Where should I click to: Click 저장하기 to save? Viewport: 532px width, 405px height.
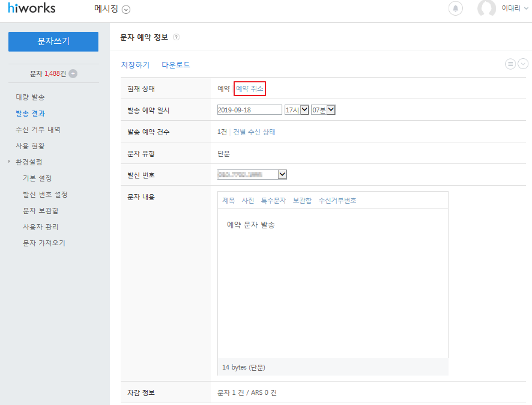click(x=135, y=65)
